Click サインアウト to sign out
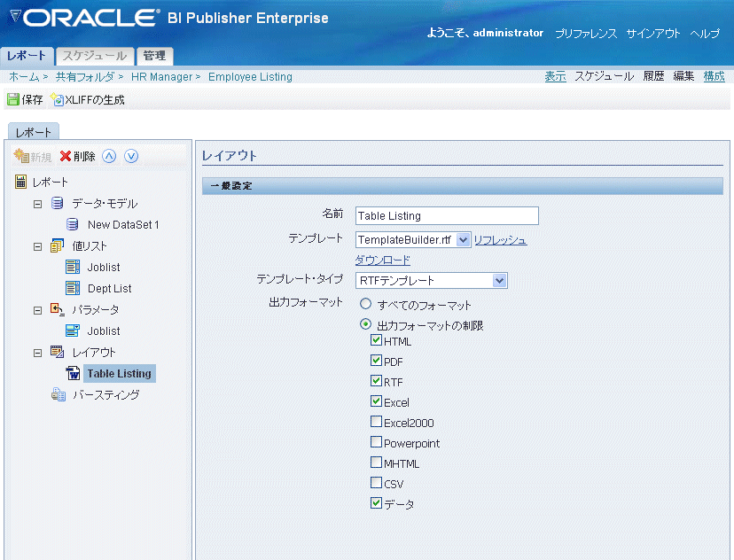Viewport: 734px width, 560px height. pos(653,33)
